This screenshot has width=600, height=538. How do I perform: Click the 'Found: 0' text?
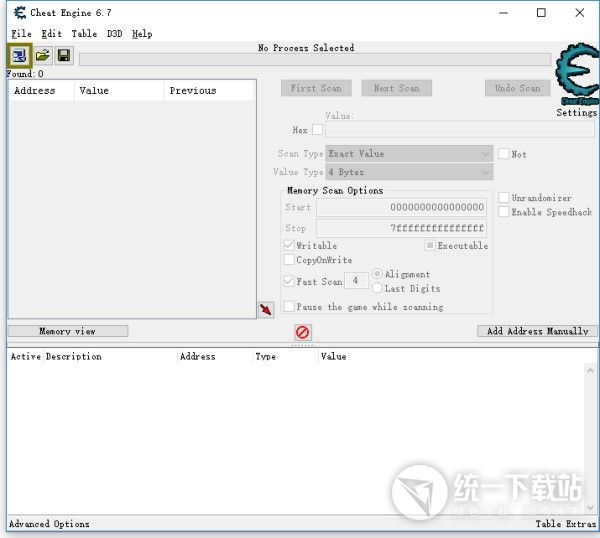point(25,73)
